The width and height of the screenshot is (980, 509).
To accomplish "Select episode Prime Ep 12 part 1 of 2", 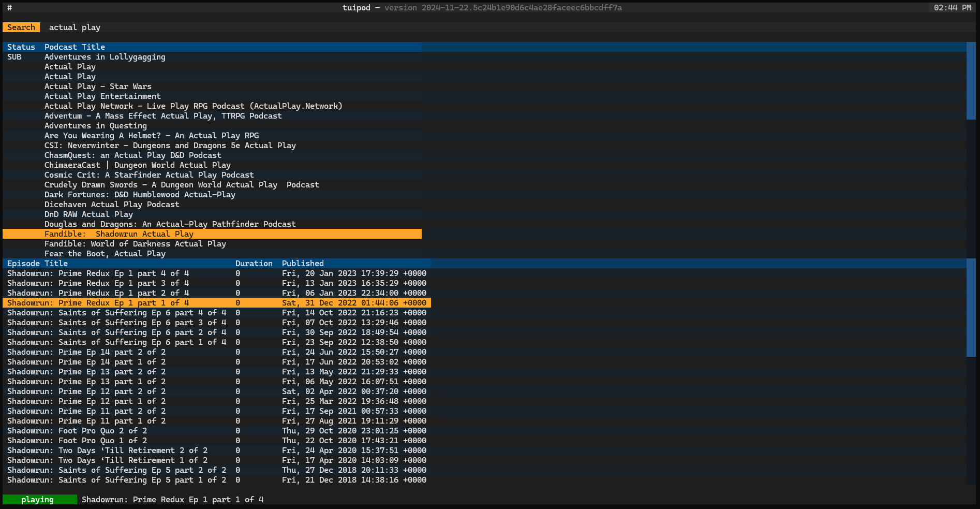I will tap(217, 401).
